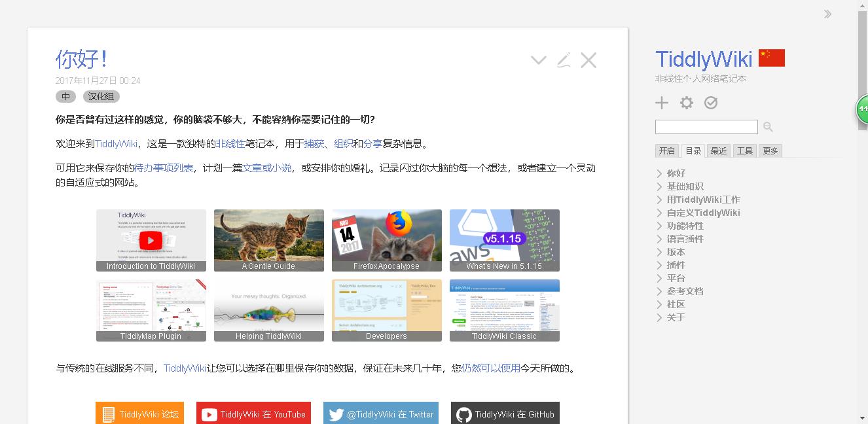Open the Developers thumbnail
This screenshot has width=868, height=424.
387,310
